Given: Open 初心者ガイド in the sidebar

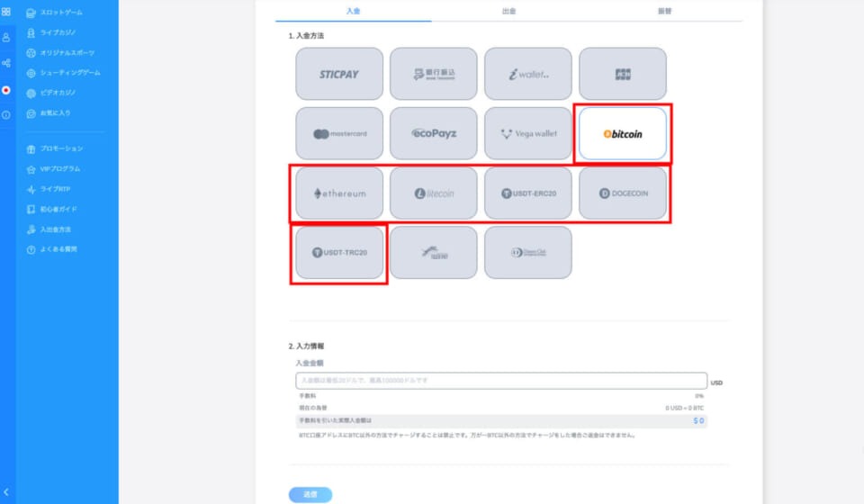Looking at the screenshot, I should 51,210.
